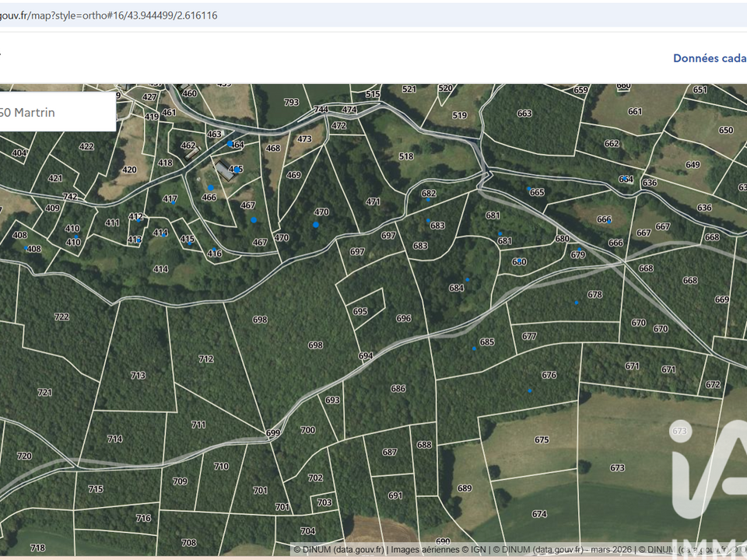Viewport: 747px width, 560px height.
Task: Select parcel label 650
Action: click(726, 130)
